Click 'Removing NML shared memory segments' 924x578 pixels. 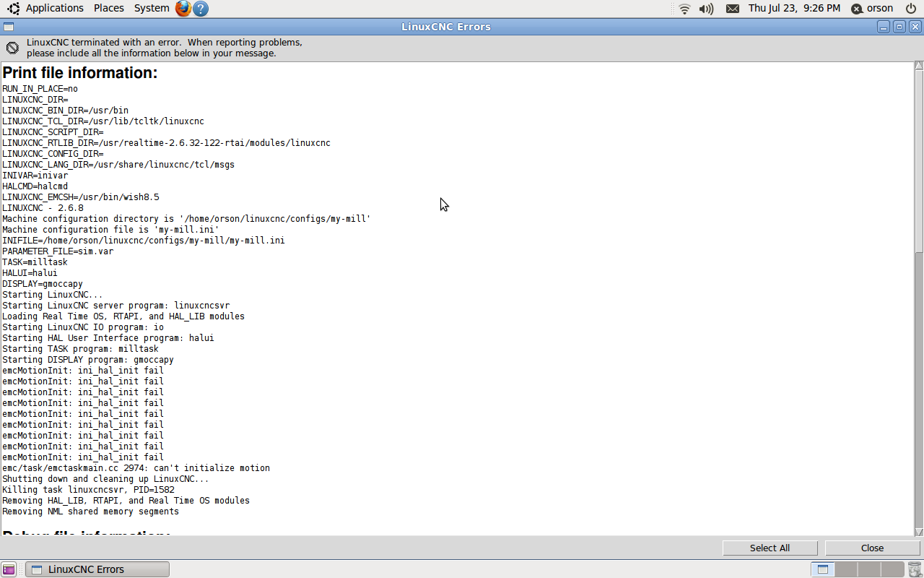90,512
